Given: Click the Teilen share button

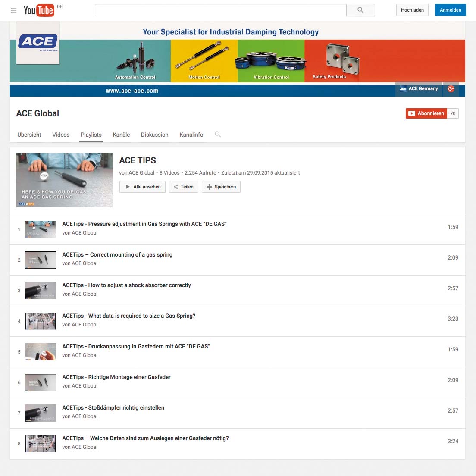Looking at the screenshot, I should pyautogui.click(x=184, y=187).
